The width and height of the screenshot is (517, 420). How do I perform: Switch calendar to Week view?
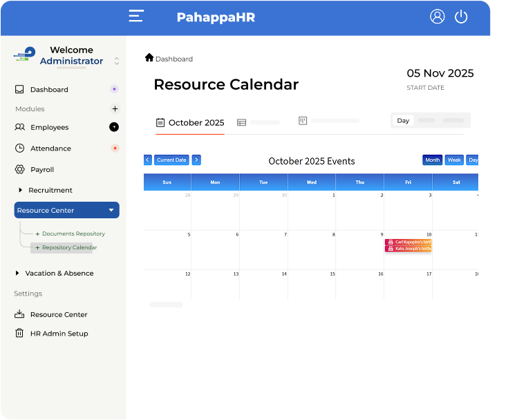[454, 160]
